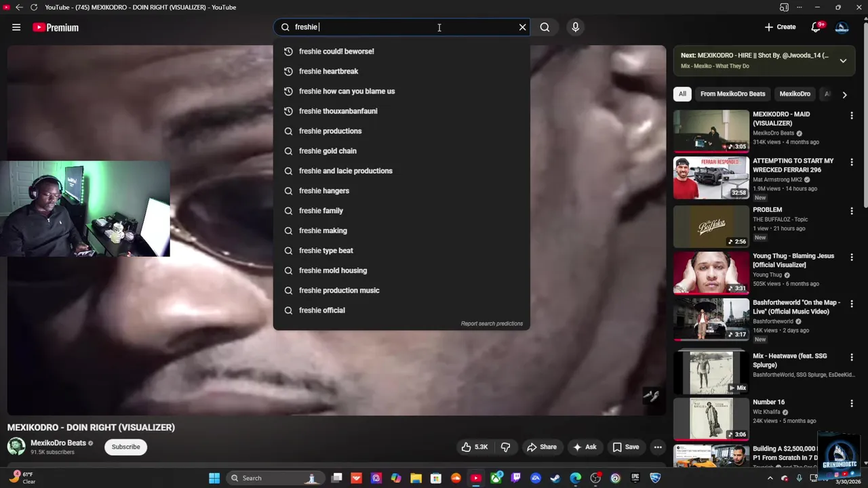Open notifications bell
The image size is (868, 488).
click(x=816, y=27)
